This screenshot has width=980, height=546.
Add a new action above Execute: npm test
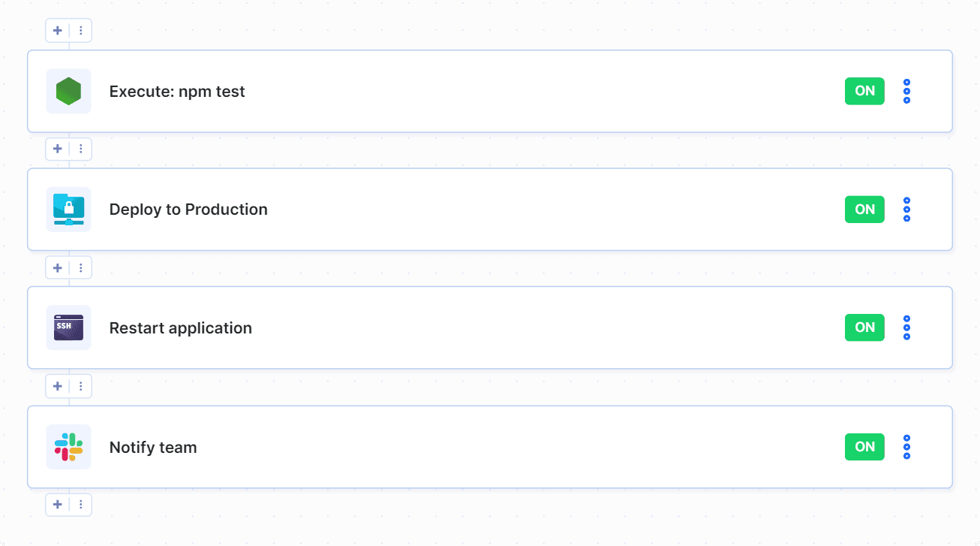click(x=57, y=30)
